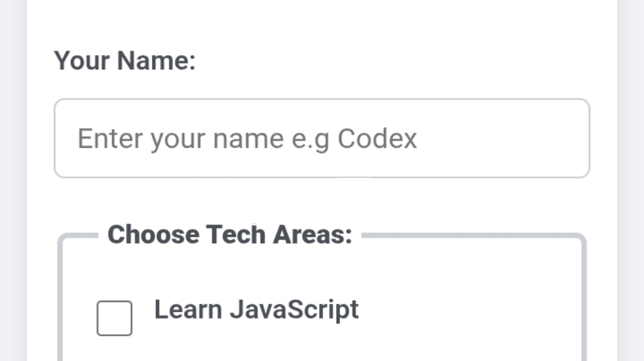Viewport: 644px width, 361px height.
Task: Click the word 'Learn' next to the checkbox
Action: point(188,309)
